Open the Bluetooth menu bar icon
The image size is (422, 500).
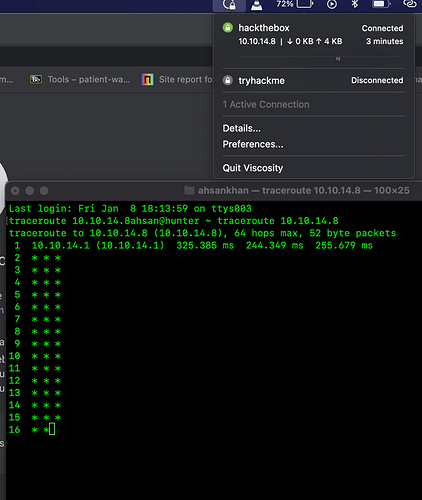click(x=355, y=4)
